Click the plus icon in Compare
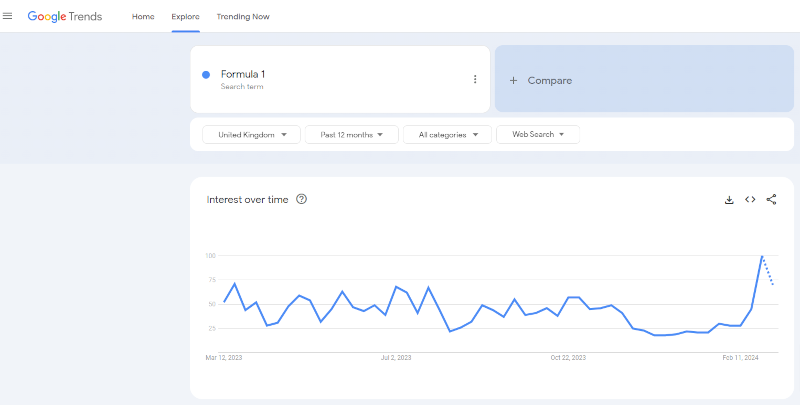Viewport: 800px width, 405px height. click(513, 81)
